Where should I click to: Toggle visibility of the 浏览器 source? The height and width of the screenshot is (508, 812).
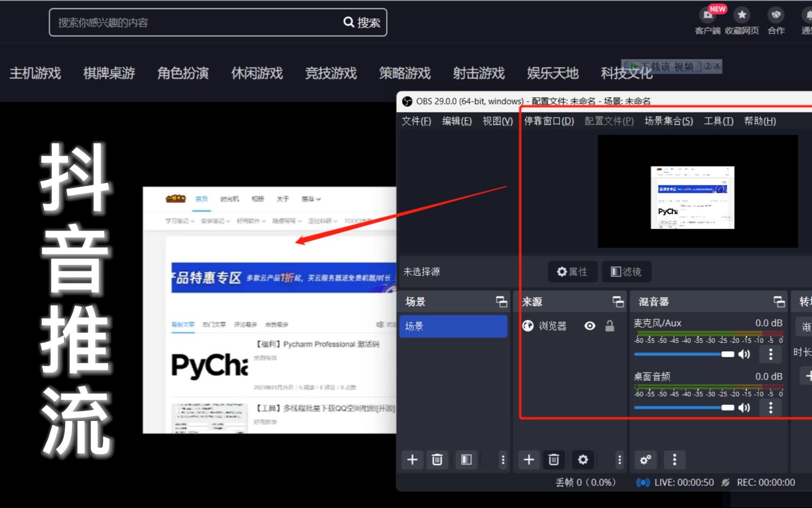coord(590,326)
